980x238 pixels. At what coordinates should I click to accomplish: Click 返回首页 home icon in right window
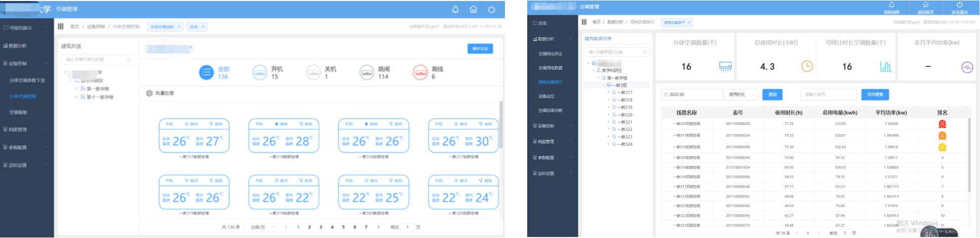tap(925, 5)
